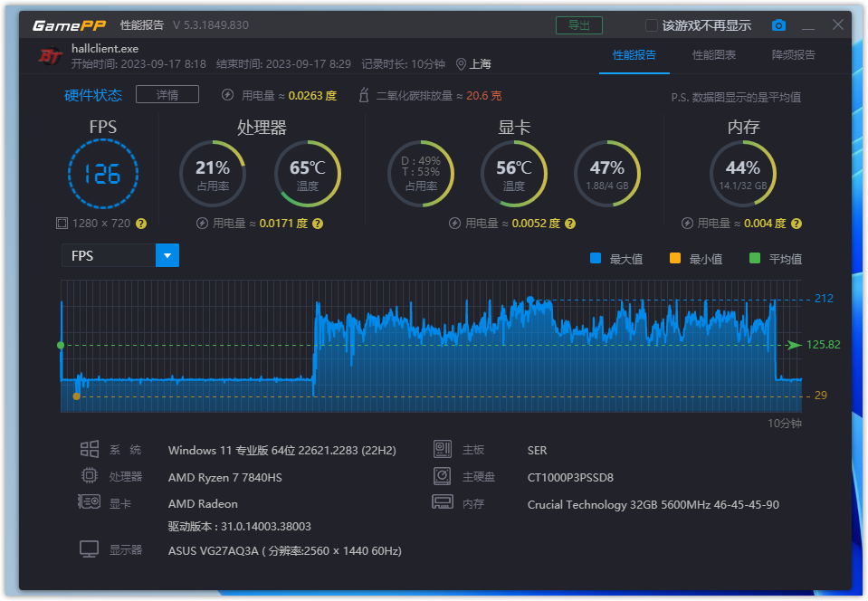Click the max value marker dot on FPS graph
Screen dimensions: 868x601
[530, 300]
